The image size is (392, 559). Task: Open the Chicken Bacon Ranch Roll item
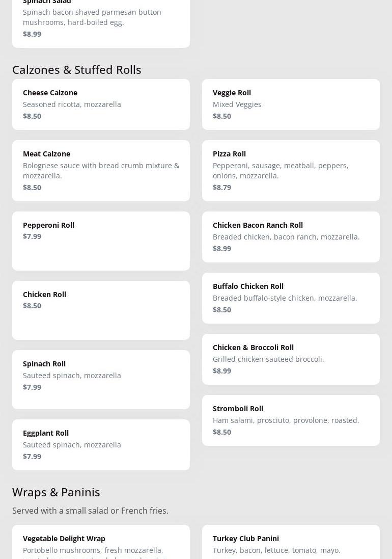(x=291, y=236)
